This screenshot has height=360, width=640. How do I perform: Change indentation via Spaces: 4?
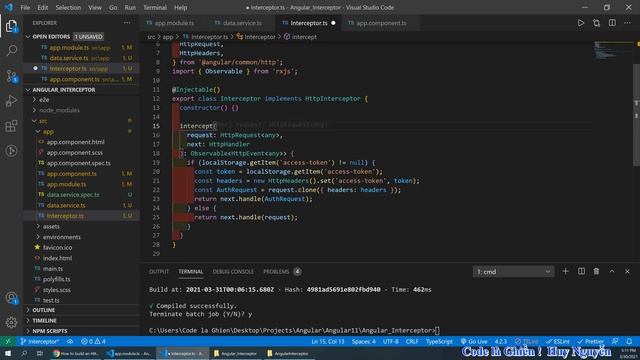pyautogui.click(x=363, y=341)
